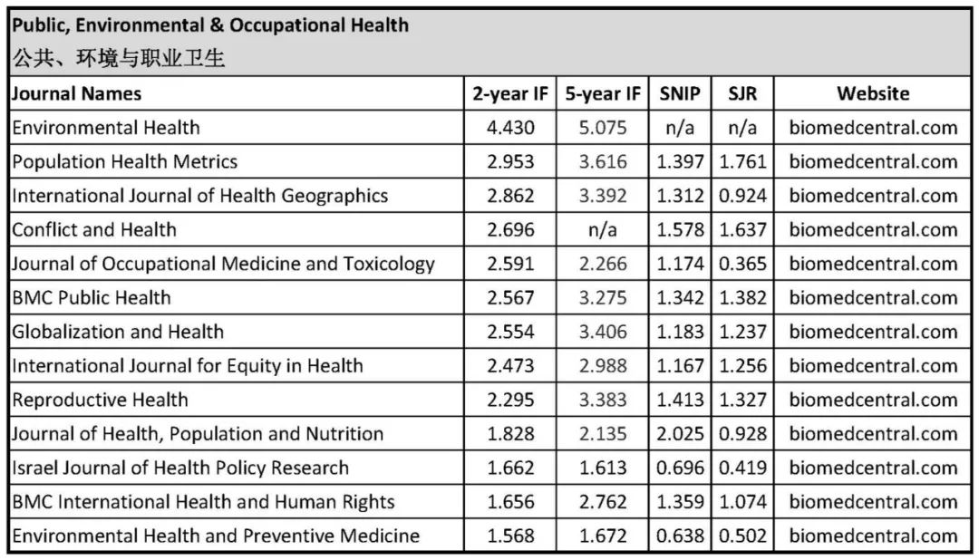
Task: Click the BMC Public Health journal cell
Action: [x=92, y=297]
